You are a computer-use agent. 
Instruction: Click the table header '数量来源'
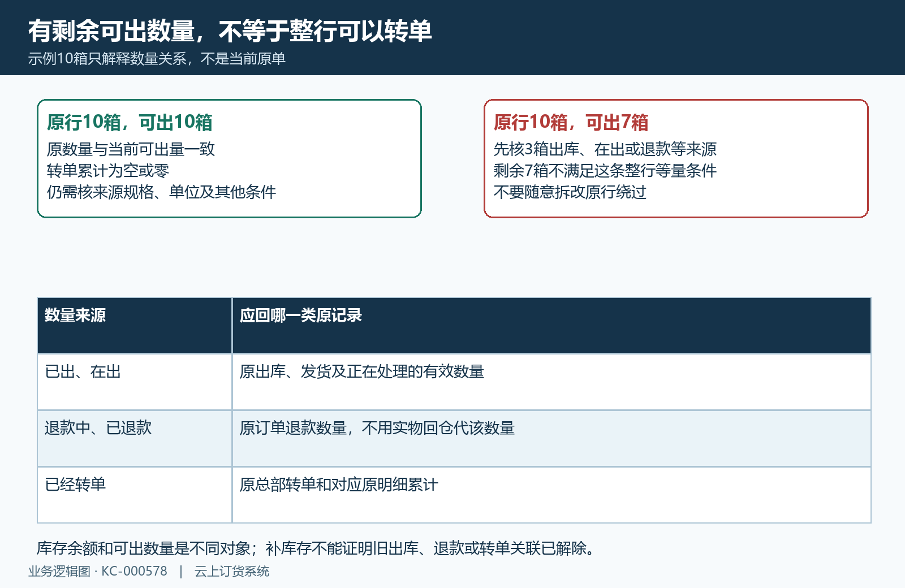pos(135,326)
